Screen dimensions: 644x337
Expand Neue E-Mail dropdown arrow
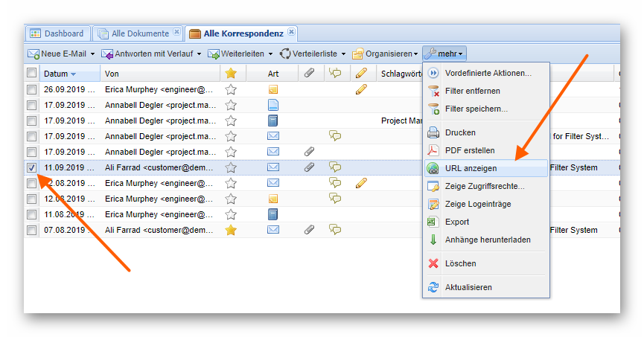tap(92, 54)
